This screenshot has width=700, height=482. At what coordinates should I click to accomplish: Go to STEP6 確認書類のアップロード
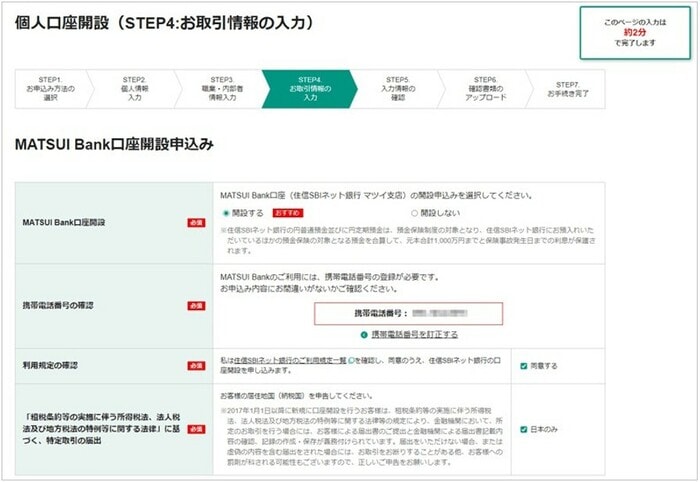click(x=486, y=89)
